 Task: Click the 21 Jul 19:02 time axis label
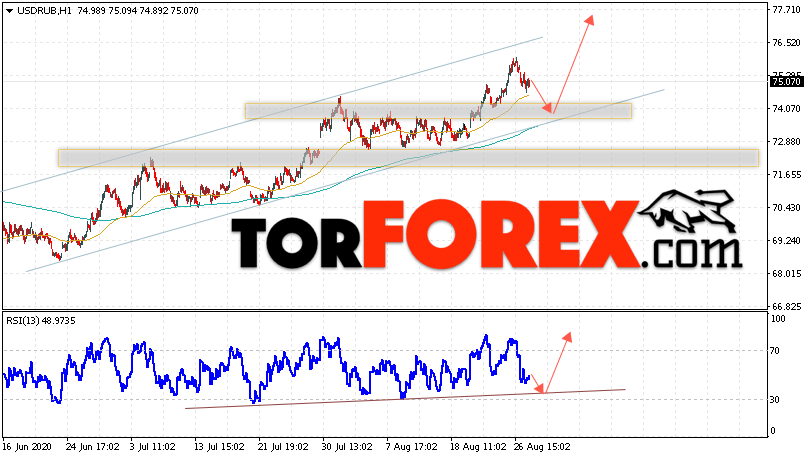click(x=283, y=446)
